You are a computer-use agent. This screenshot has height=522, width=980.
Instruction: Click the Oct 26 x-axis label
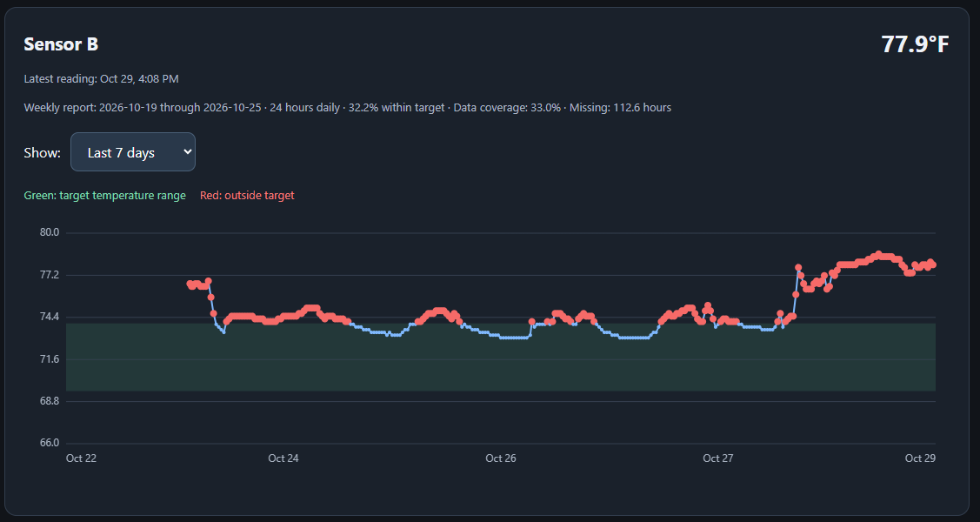coord(501,458)
